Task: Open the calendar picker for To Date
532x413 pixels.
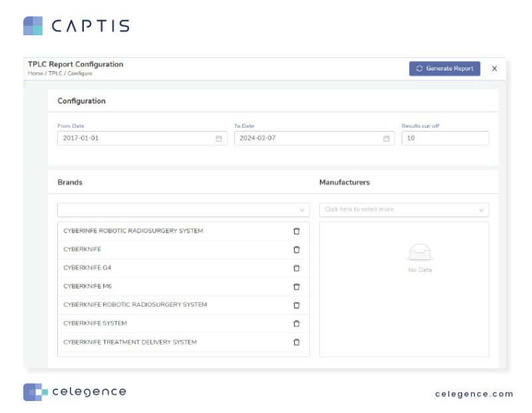Action: click(386, 138)
